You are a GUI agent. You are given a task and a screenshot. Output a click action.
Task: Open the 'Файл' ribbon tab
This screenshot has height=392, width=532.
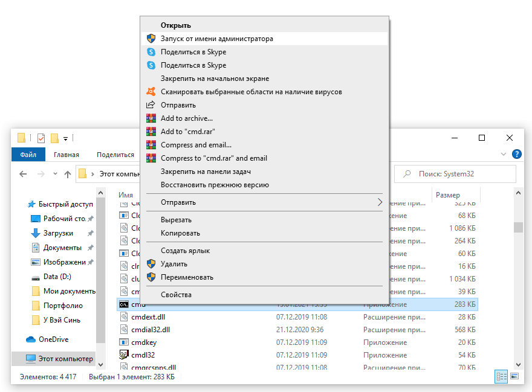[x=28, y=155]
